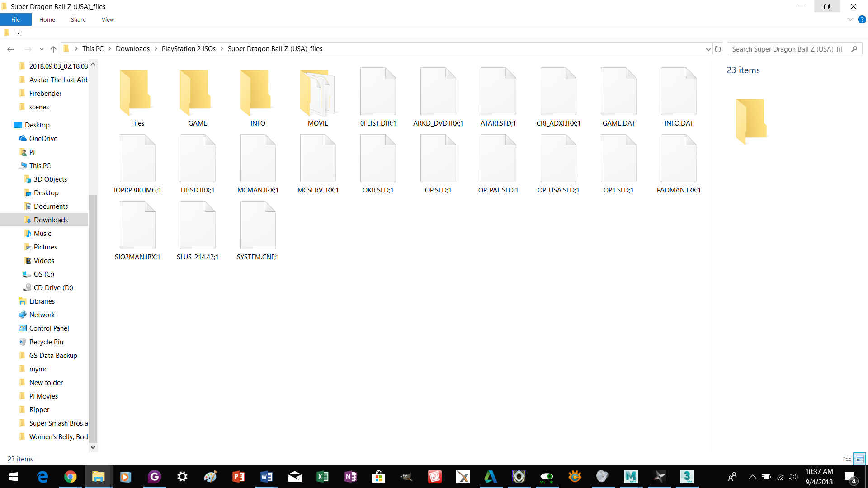This screenshot has height=488, width=868.
Task: Expand the Downloads breadcrumb chevron
Action: tap(156, 49)
